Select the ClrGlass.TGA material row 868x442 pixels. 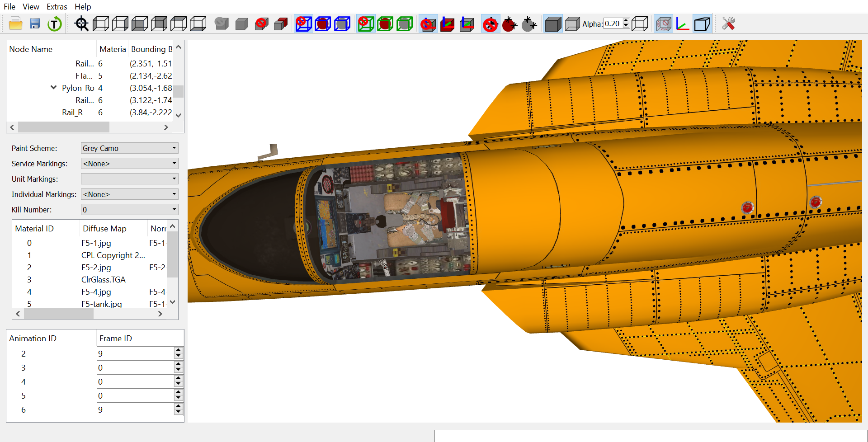(90, 280)
